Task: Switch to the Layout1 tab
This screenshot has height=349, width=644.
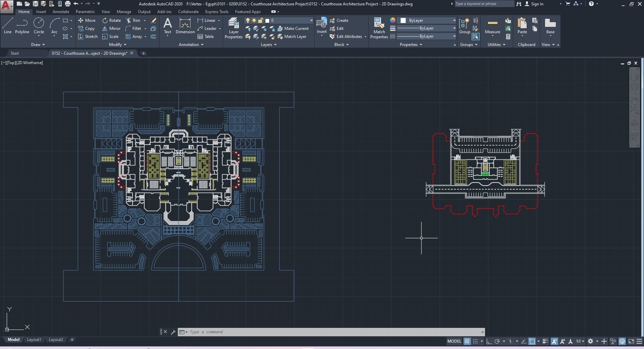Action: click(x=34, y=340)
